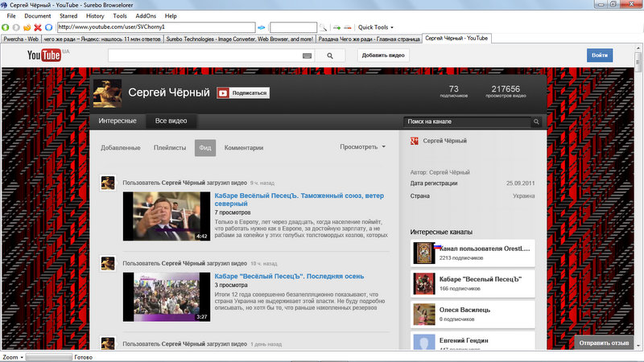Click the magnifier icon beside the toolbar search box

(x=324, y=27)
